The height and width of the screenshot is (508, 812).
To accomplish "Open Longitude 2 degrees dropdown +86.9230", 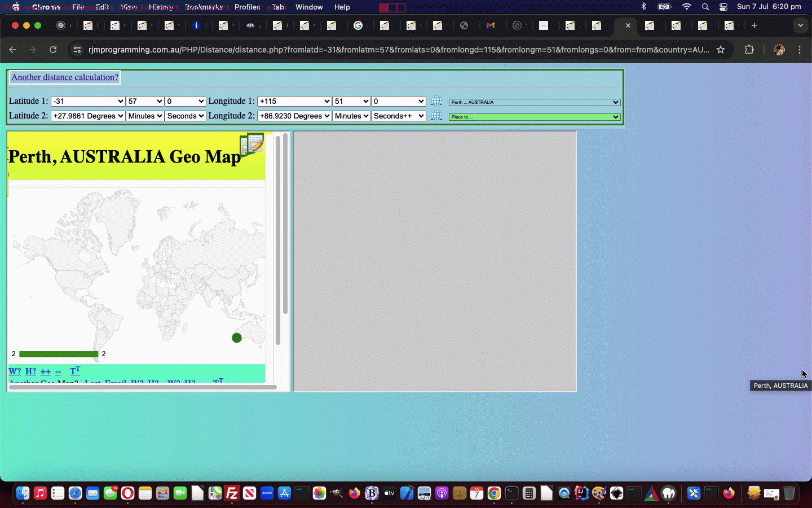I will 294,116.
